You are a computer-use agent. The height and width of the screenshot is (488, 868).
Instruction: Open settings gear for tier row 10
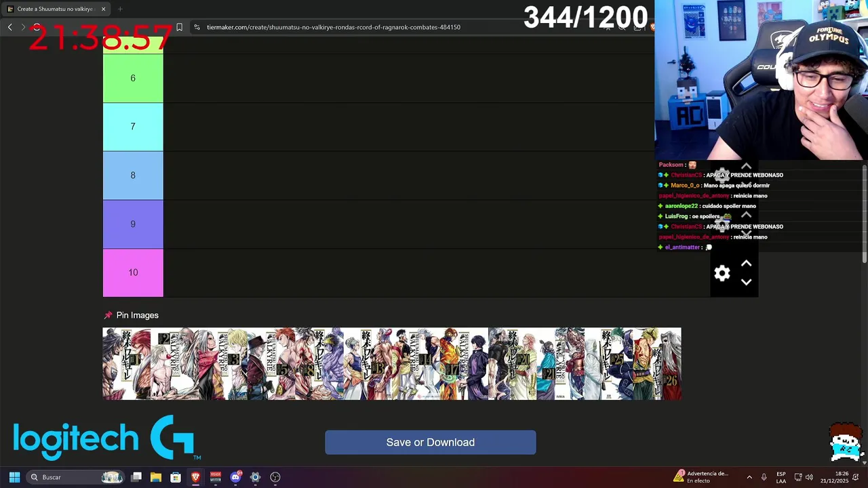click(722, 273)
